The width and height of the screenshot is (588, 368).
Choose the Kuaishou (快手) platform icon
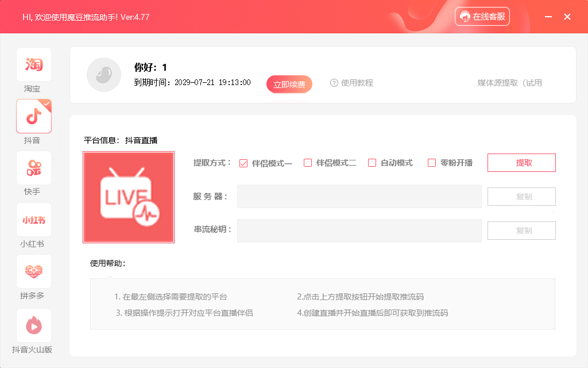[x=34, y=168]
